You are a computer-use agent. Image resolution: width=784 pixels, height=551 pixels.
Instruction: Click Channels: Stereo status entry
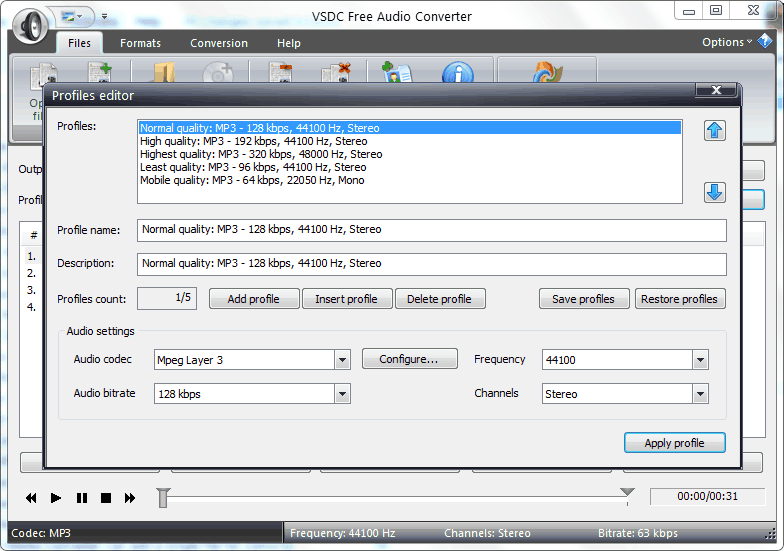point(488,533)
